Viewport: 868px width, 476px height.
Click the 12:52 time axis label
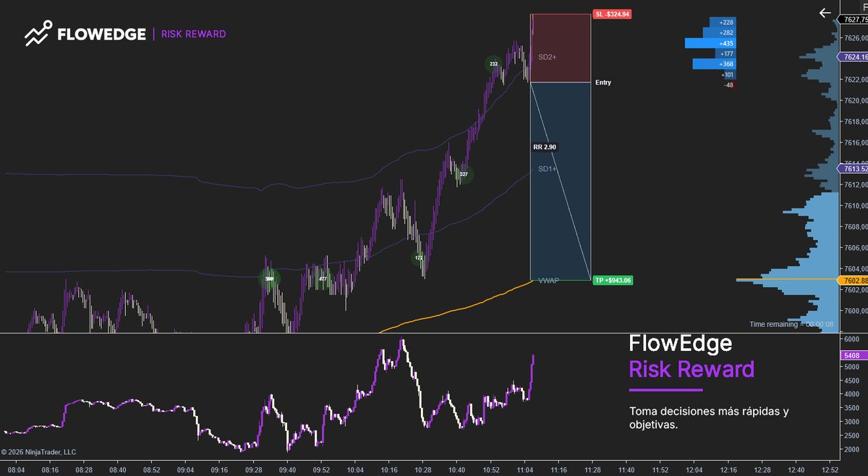829,469
